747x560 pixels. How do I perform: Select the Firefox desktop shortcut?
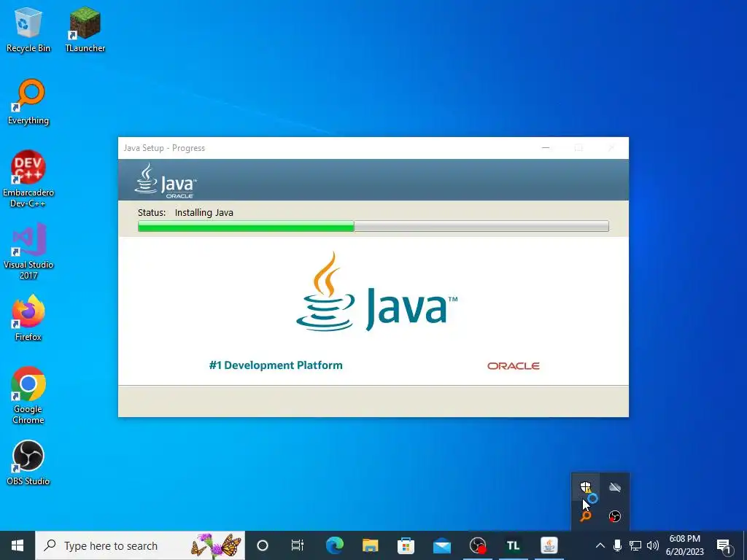28,318
